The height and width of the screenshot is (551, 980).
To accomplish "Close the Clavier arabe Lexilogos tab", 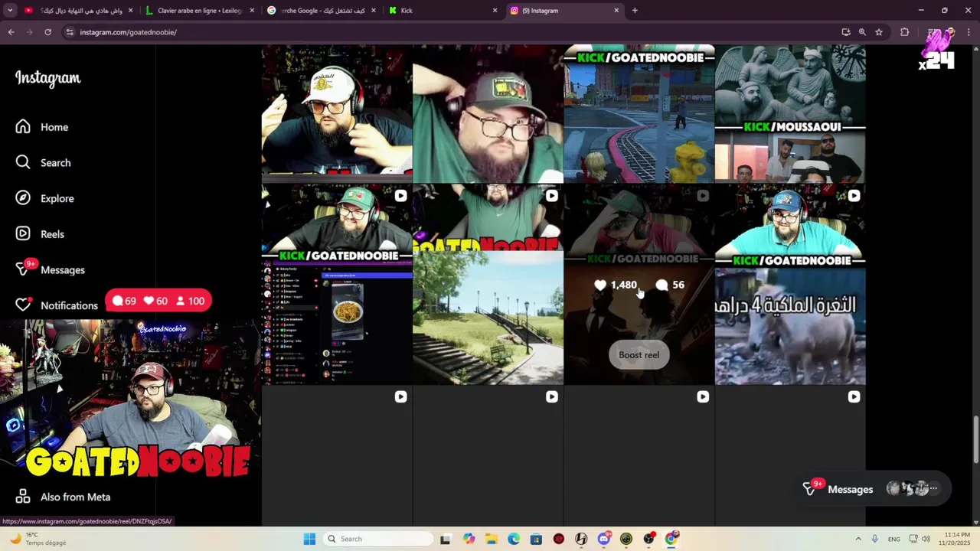I will (252, 11).
